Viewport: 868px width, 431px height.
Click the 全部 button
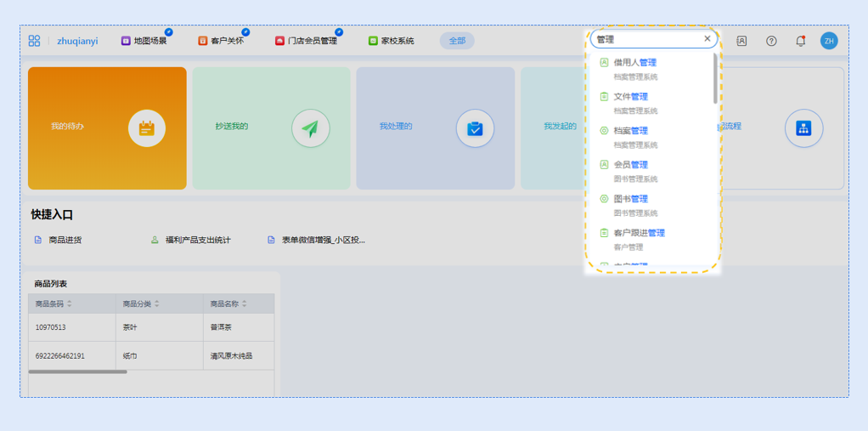click(457, 41)
